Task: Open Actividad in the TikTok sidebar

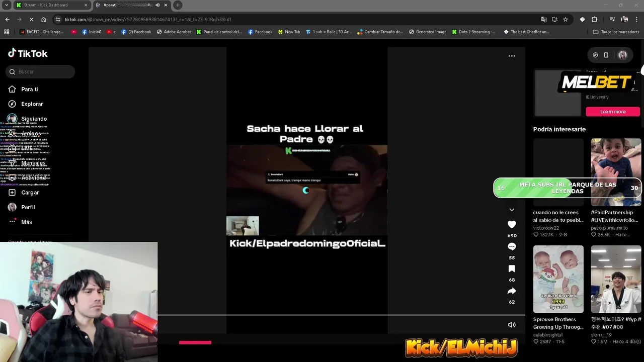Action: click(34, 178)
